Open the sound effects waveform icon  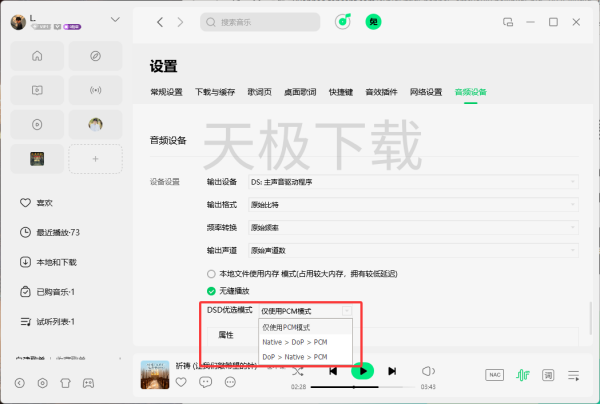click(x=522, y=375)
